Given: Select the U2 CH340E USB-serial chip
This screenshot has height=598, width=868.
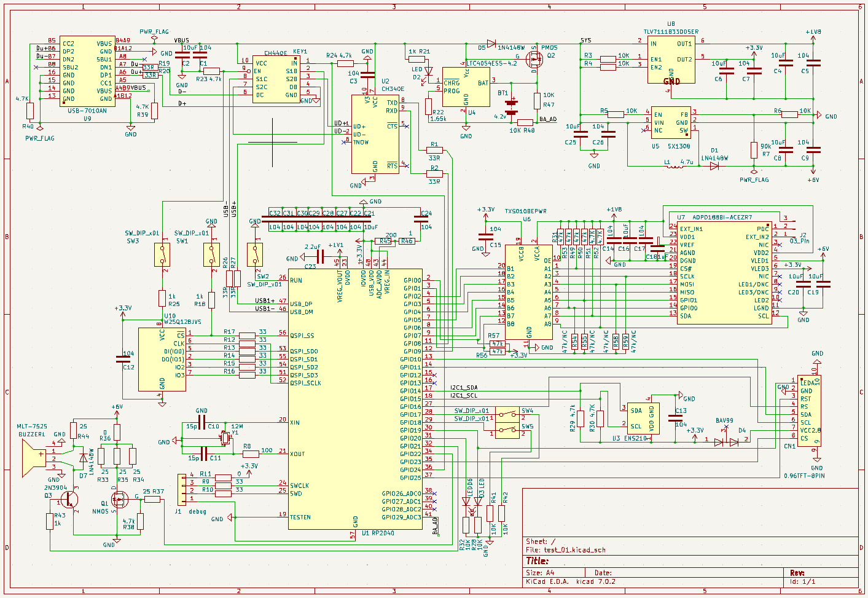Looking at the screenshot, I should [x=375, y=134].
